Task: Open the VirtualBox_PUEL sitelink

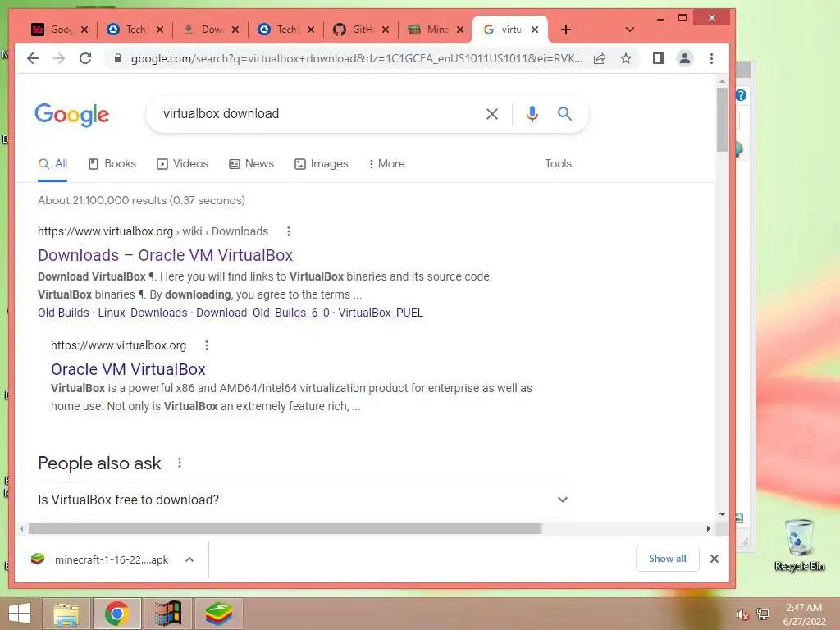Action: tap(381, 313)
